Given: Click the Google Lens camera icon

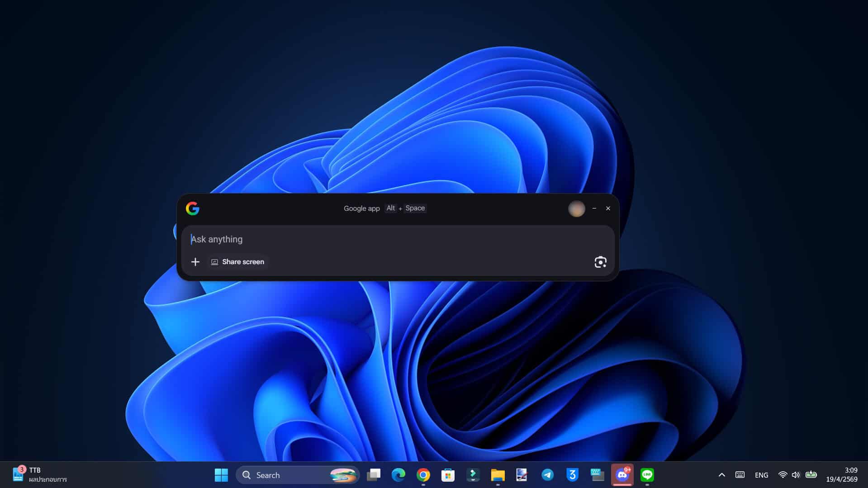Looking at the screenshot, I should (x=600, y=262).
